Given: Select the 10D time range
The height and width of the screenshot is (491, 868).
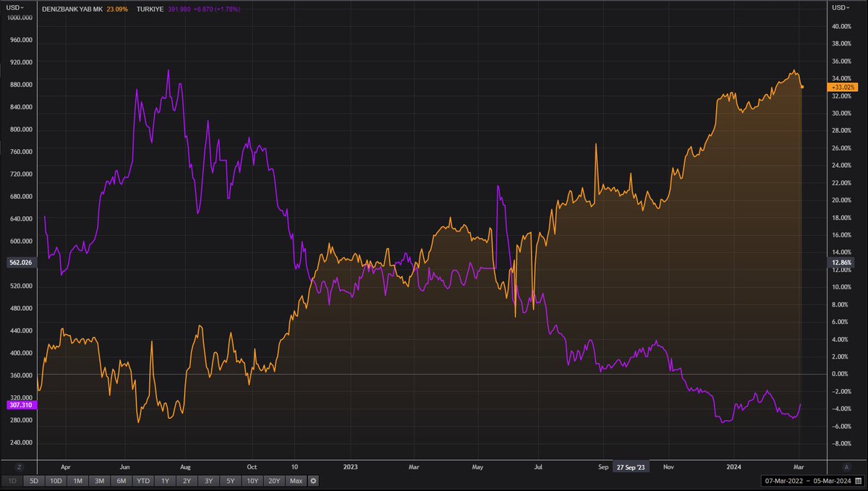Looking at the screenshot, I should [x=56, y=481].
